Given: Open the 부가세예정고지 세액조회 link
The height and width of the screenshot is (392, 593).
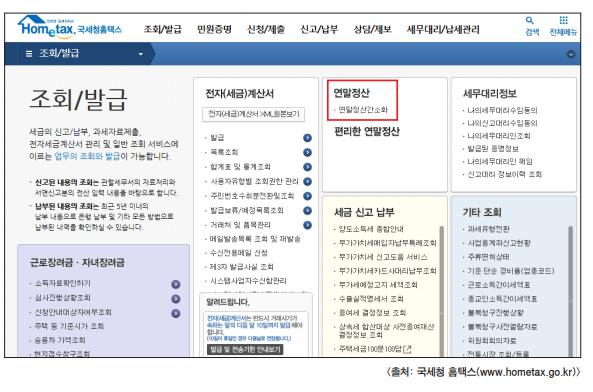Looking at the screenshot, I should 378,285.
